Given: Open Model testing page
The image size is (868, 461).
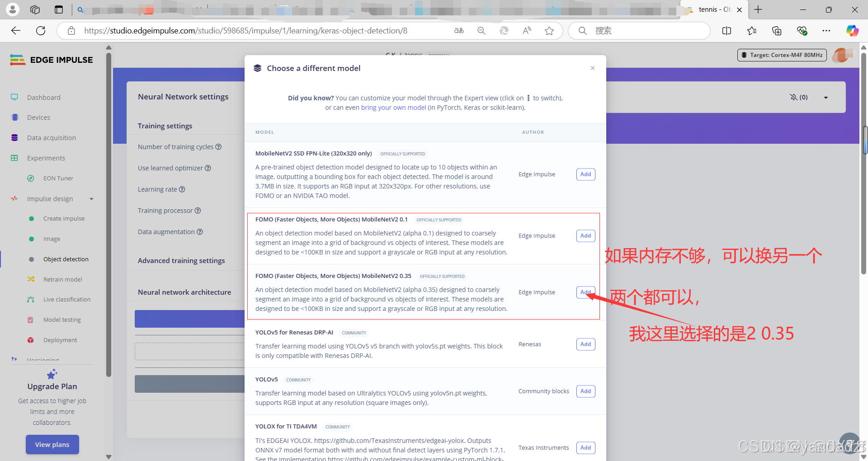Looking at the screenshot, I should pos(62,320).
